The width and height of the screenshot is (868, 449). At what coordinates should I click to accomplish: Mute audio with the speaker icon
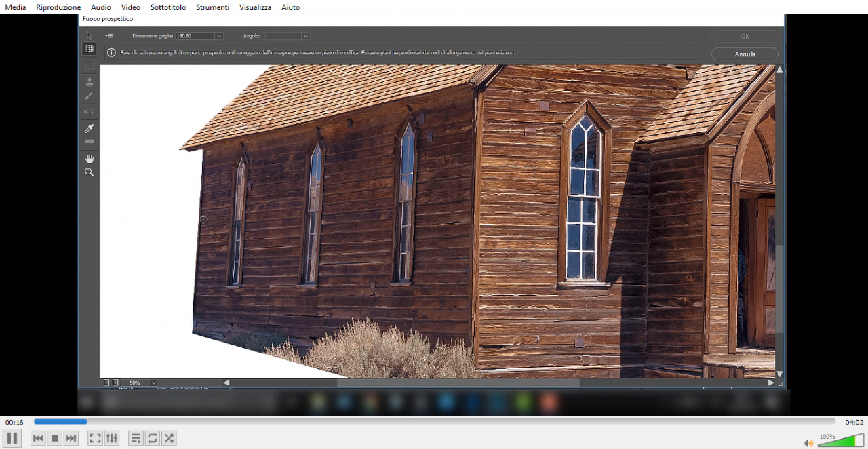click(808, 443)
